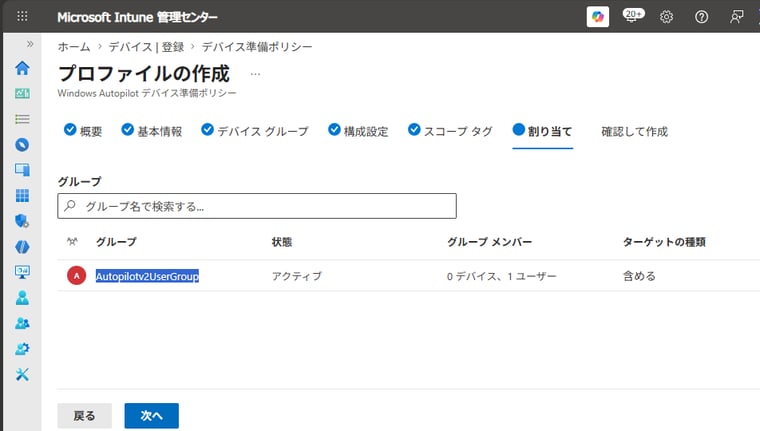Switch to the デバイス グループ step
Screen dimensions: 760x431
[254, 131]
